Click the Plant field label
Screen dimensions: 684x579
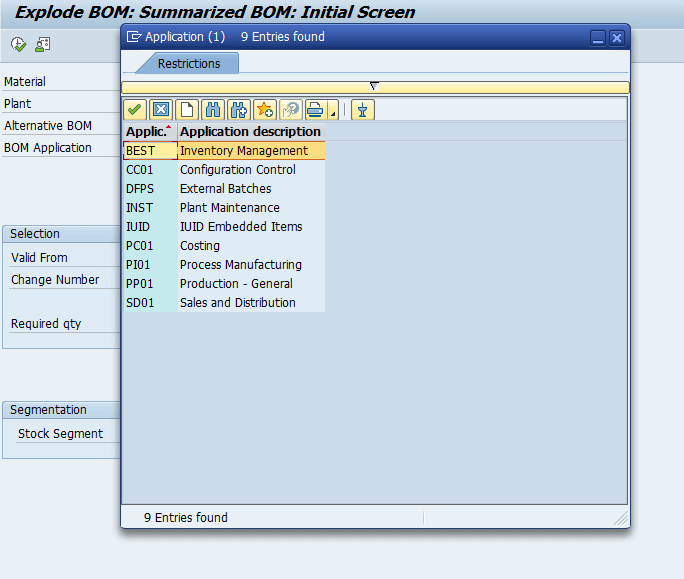tap(17, 103)
